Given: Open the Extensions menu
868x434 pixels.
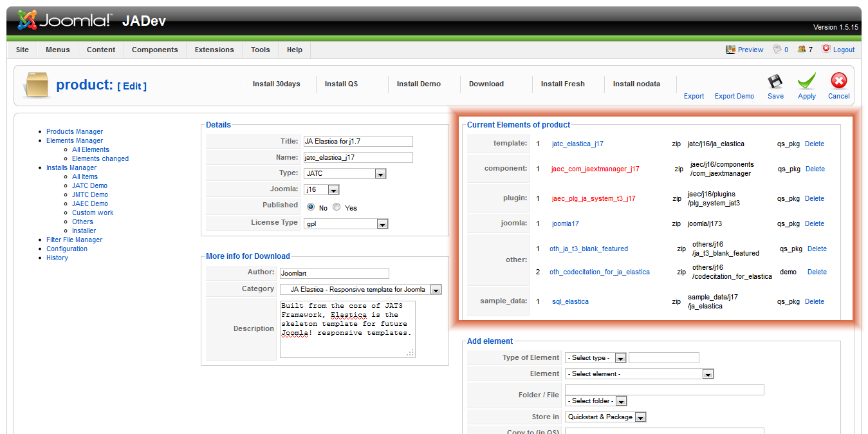Looking at the screenshot, I should 214,50.
